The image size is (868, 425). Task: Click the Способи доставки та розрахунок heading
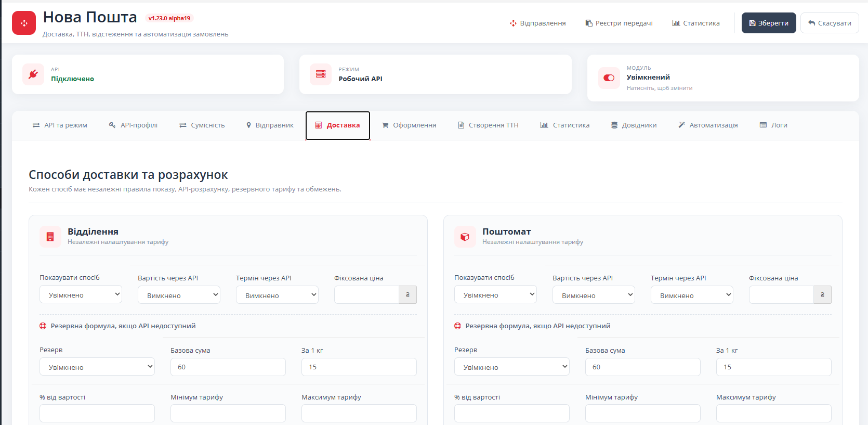[128, 175]
